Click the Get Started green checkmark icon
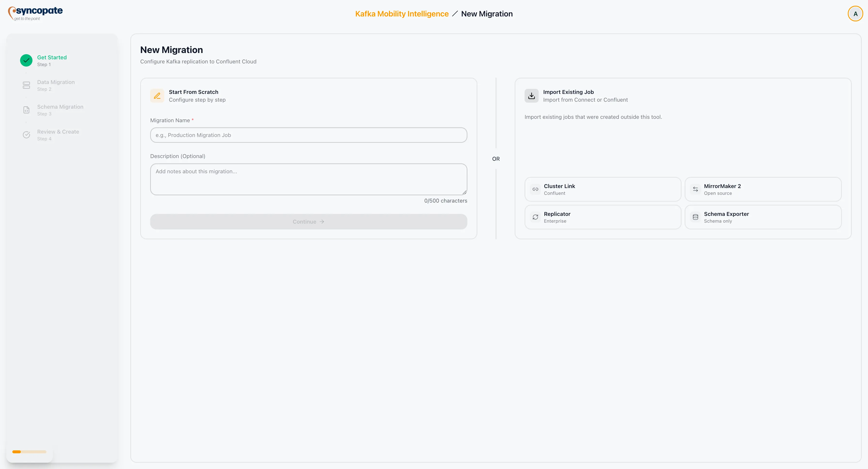The width and height of the screenshot is (868, 469). point(26,60)
